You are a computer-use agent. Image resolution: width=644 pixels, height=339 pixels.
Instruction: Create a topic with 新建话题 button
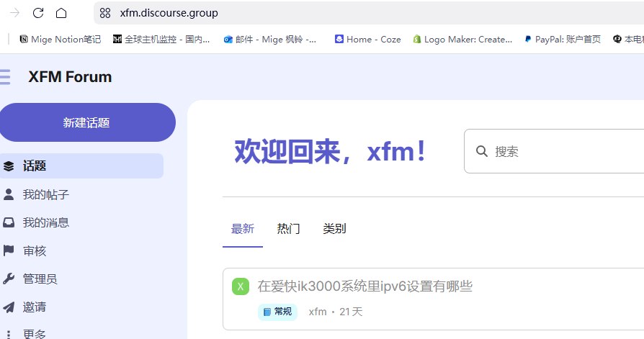pyautogui.click(x=86, y=122)
